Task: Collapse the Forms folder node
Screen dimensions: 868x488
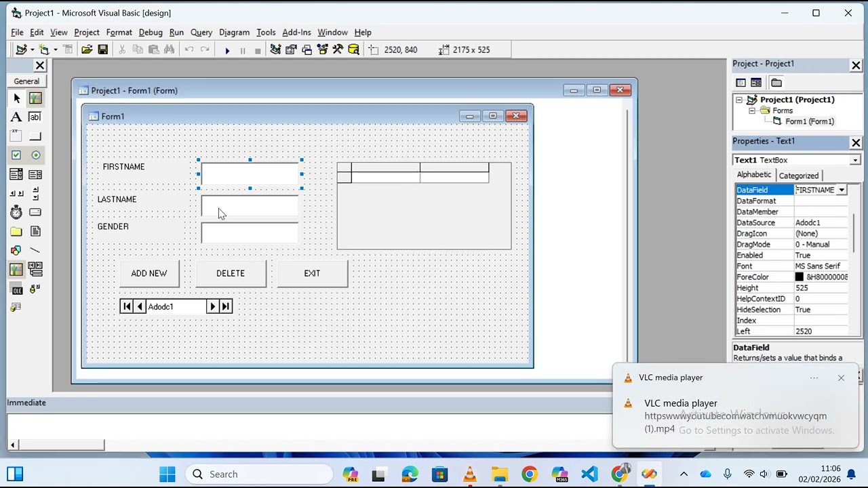Action: pos(751,110)
